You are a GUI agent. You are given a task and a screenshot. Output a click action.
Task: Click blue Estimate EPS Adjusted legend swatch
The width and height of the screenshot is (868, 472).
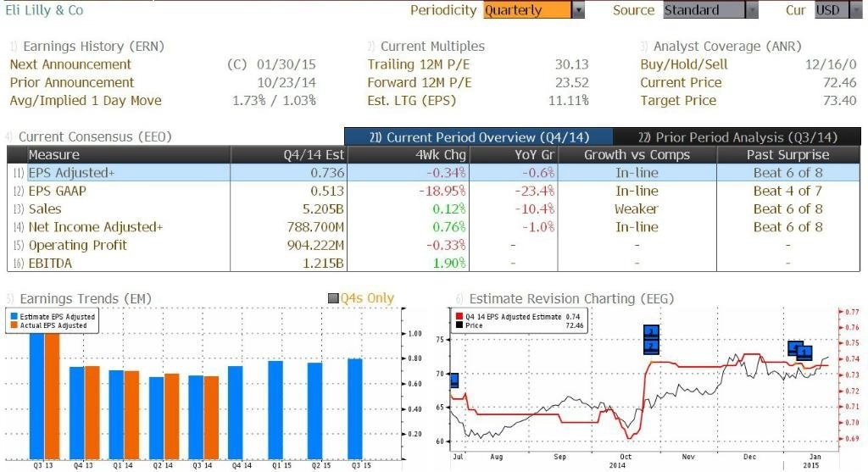coord(14,317)
